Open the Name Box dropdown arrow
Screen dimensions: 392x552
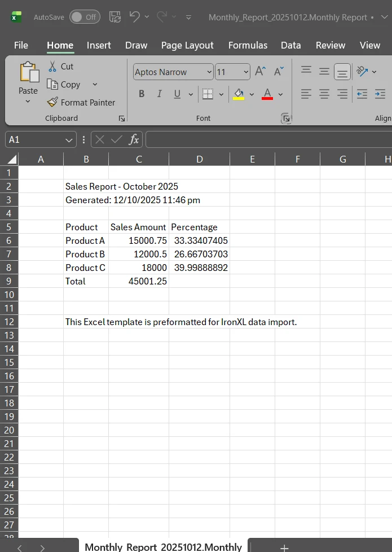(69, 139)
